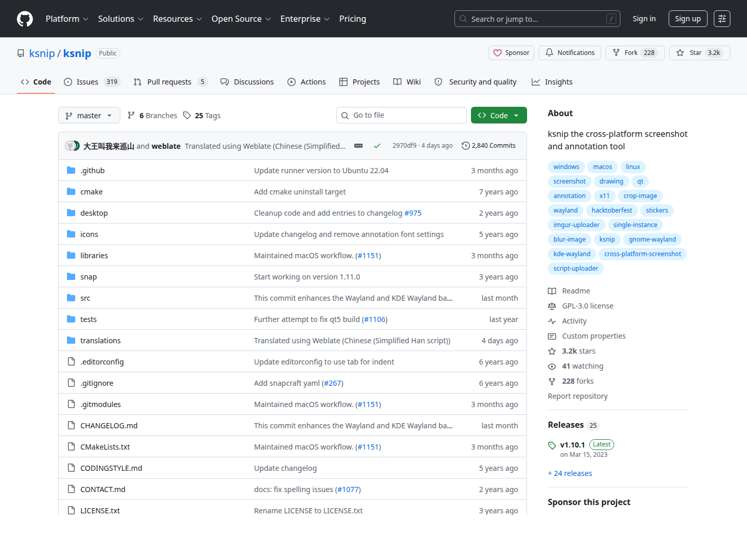Click the Sign in link
Image resolution: width=747 pixels, height=560 pixels.
(644, 19)
